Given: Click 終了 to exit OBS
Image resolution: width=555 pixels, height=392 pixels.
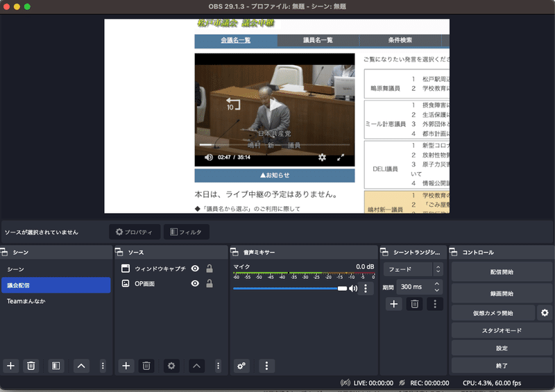Looking at the screenshot, I should [502, 366].
